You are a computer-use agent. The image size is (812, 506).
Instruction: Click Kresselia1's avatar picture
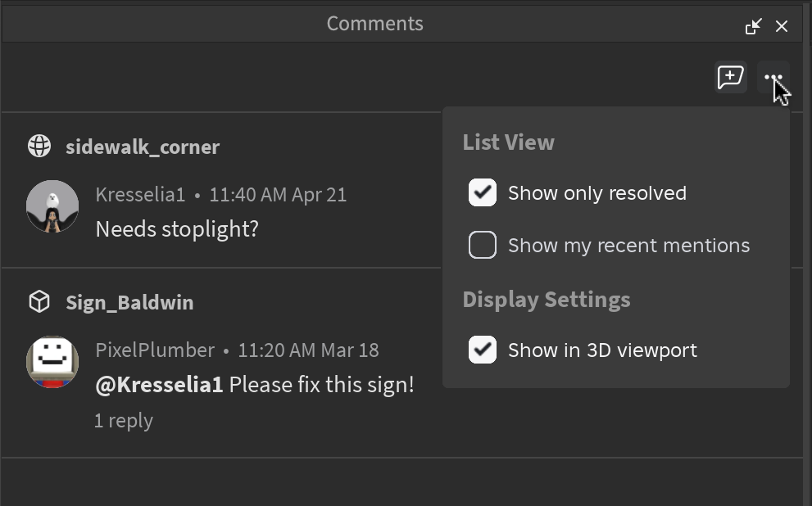click(x=52, y=206)
